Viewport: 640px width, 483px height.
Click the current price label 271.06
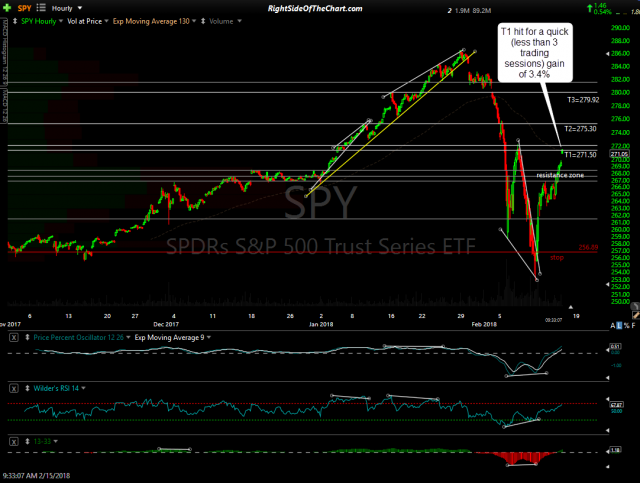coord(619,154)
